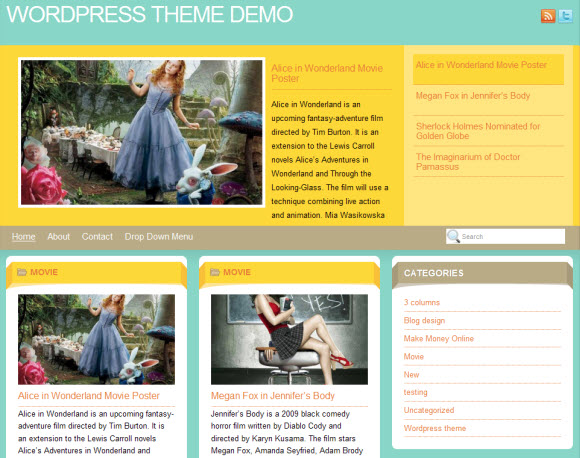Click Alice in Wonderland card thumbnail
The image size is (580, 458).
point(97,339)
